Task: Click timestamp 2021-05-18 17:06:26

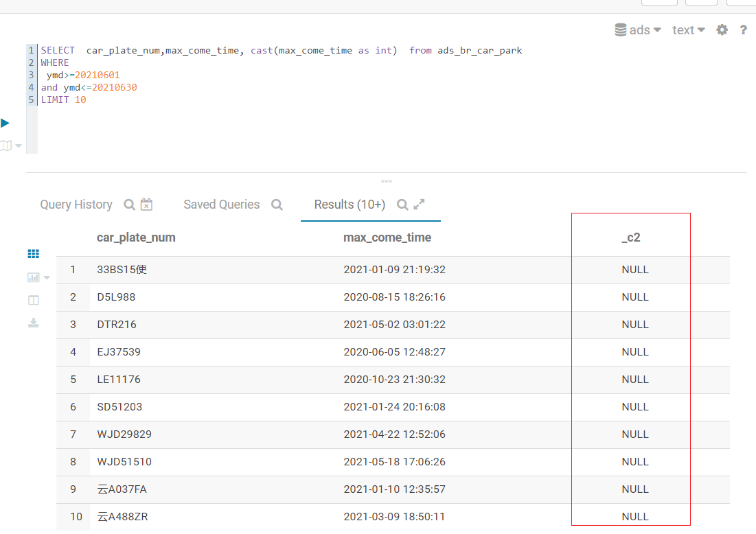Action: point(394,462)
